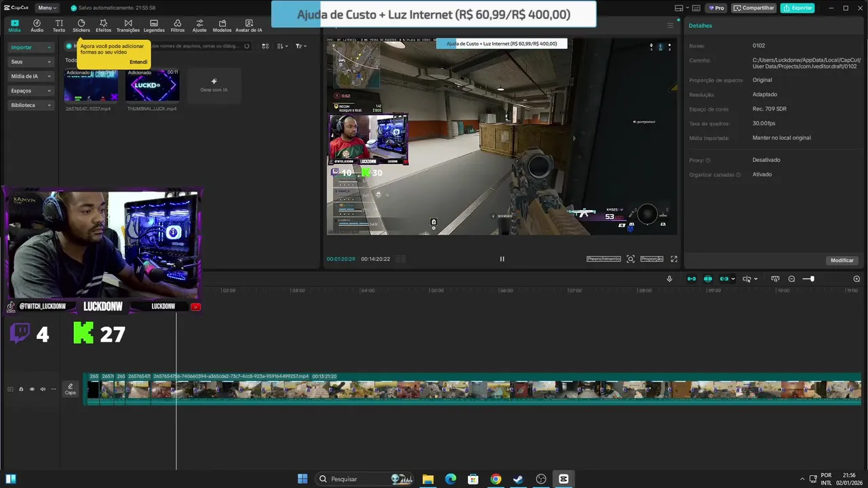Click Gerar com IA media card

214,85
